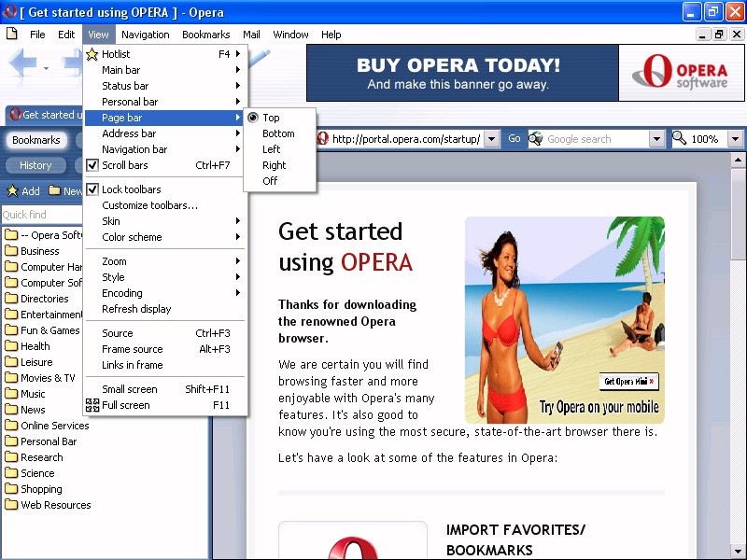747x560 pixels.
Task: Click the Opera logo in title bar
Action: click(10, 11)
